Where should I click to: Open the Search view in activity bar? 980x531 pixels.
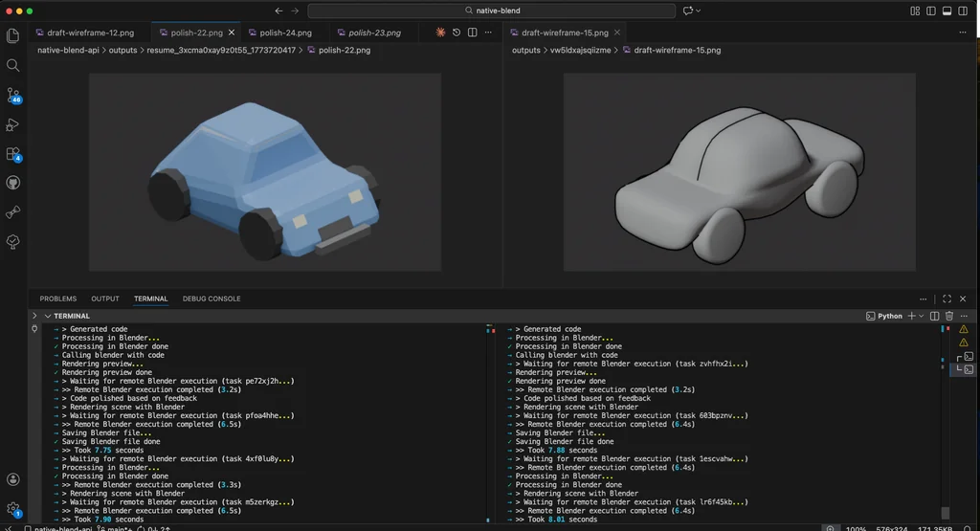pos(13,65)
